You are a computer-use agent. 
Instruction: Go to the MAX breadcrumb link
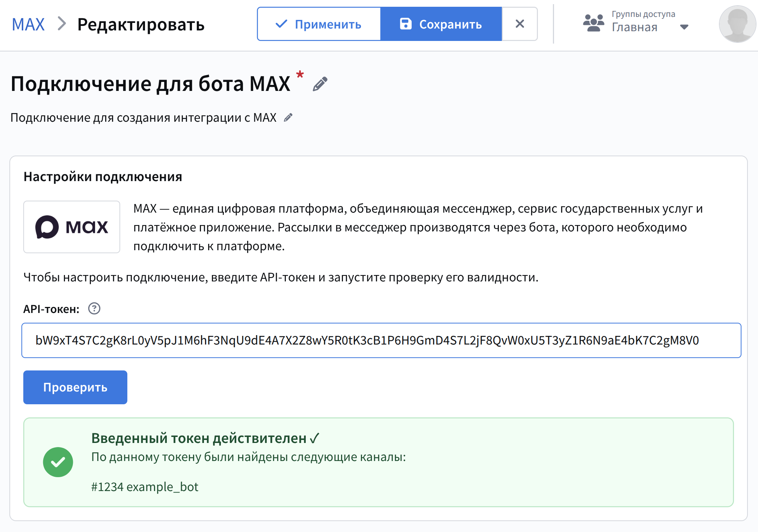28,25
